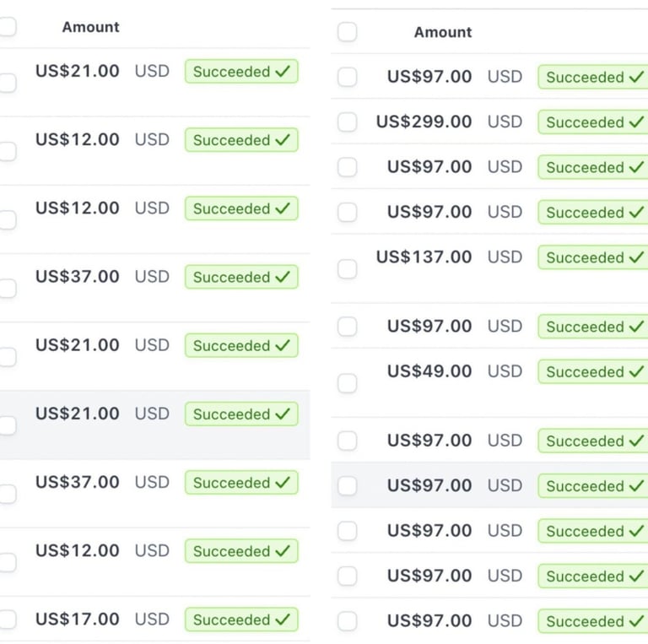The height and width of the screenshot is (644, 648).
Task: Click the Succeeded checkmark in the US$17.00 row
Action: (x=283, y=620)
